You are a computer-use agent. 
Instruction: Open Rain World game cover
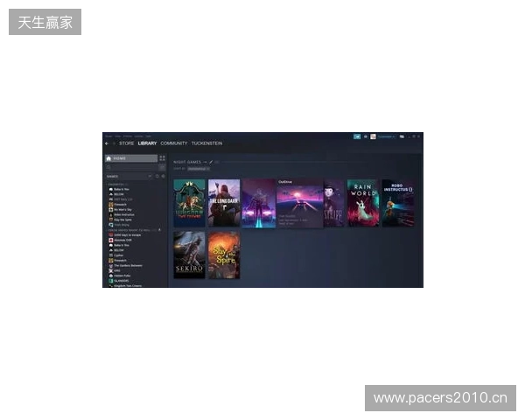coord(362,203)
